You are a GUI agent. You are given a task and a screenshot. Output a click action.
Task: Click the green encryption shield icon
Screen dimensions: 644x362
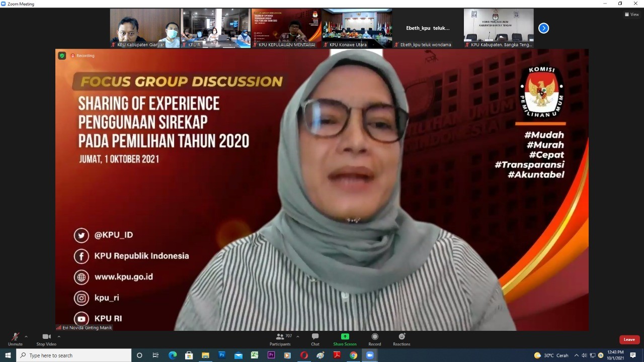pyautogui.click(x=62, y=56)
